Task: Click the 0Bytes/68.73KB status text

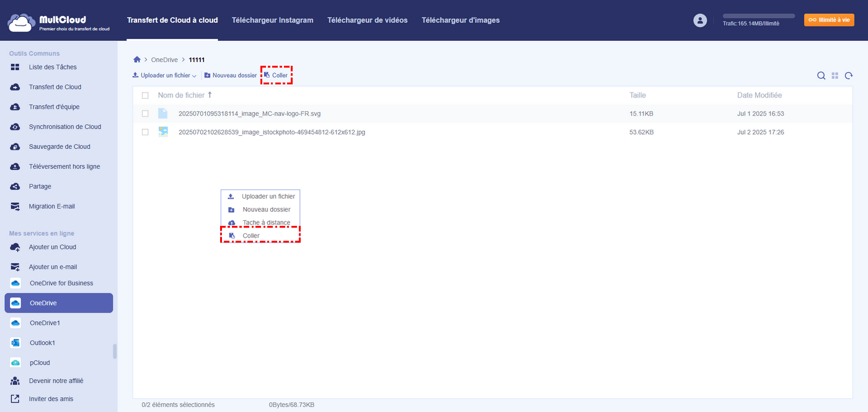Action: (291, 405)
